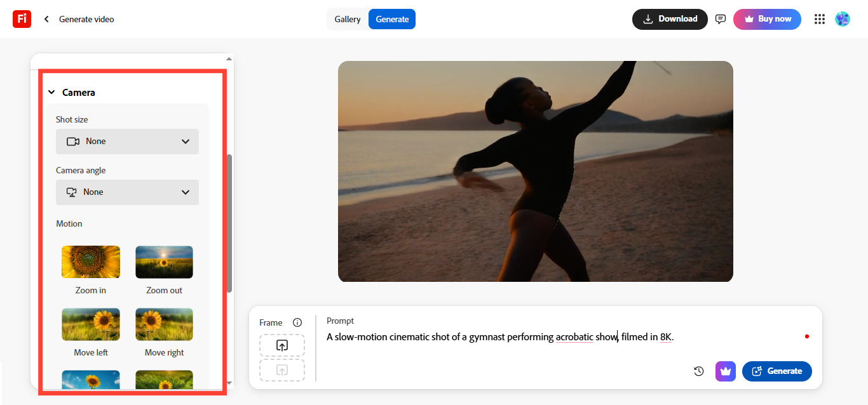Click the upload first frame button
This screenshot has height=405, width=868.
(281, 345)
